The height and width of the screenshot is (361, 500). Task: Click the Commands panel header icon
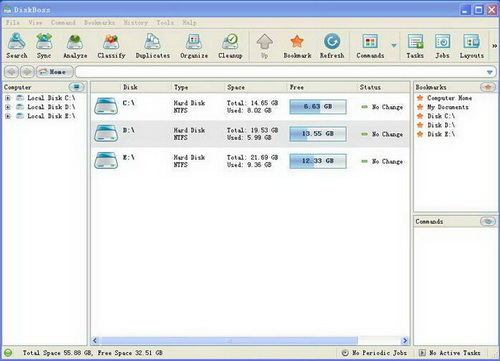(488, 221)
